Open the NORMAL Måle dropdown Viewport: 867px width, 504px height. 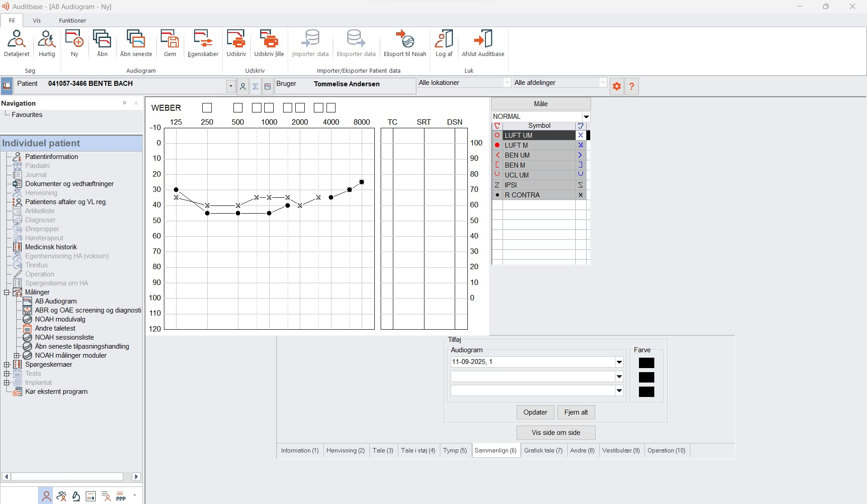[586, 117]
